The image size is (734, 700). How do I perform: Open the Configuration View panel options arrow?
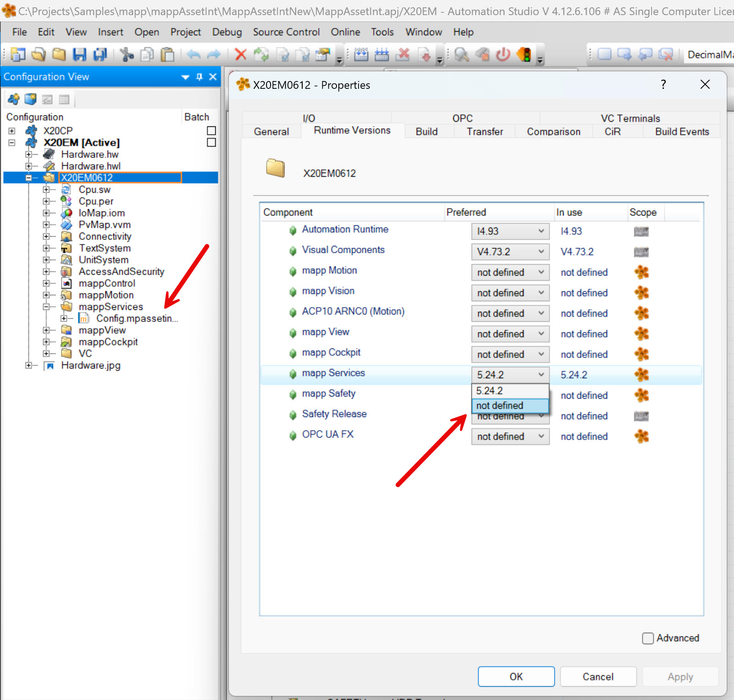click(185, 77)
